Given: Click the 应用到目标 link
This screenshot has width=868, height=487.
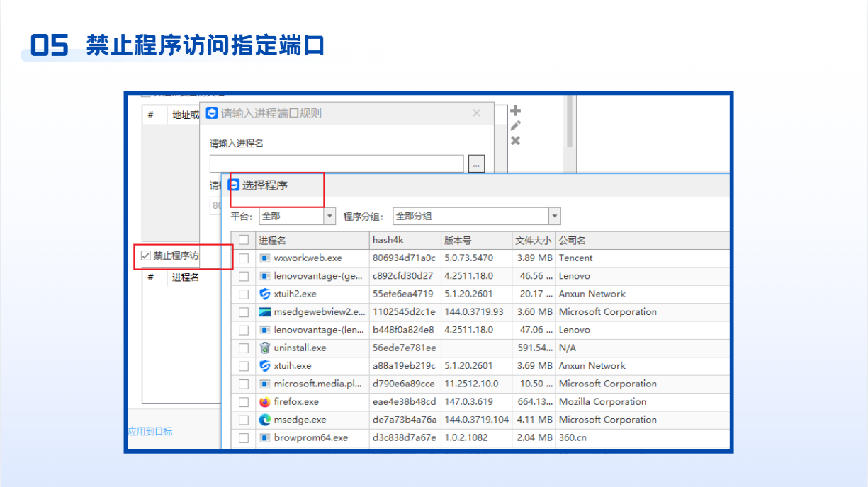Looking at the screenshot, I should (x=150, y=432).
